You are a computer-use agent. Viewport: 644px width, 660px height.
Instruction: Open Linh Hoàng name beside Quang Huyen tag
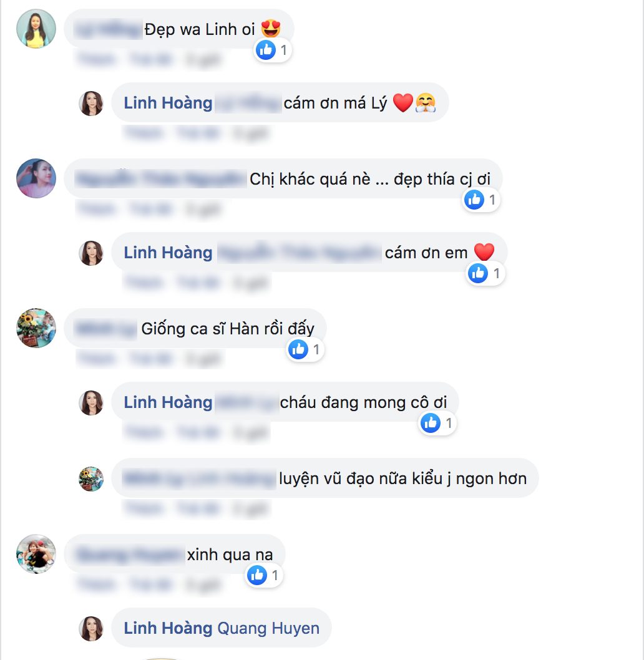coord(168,628)
